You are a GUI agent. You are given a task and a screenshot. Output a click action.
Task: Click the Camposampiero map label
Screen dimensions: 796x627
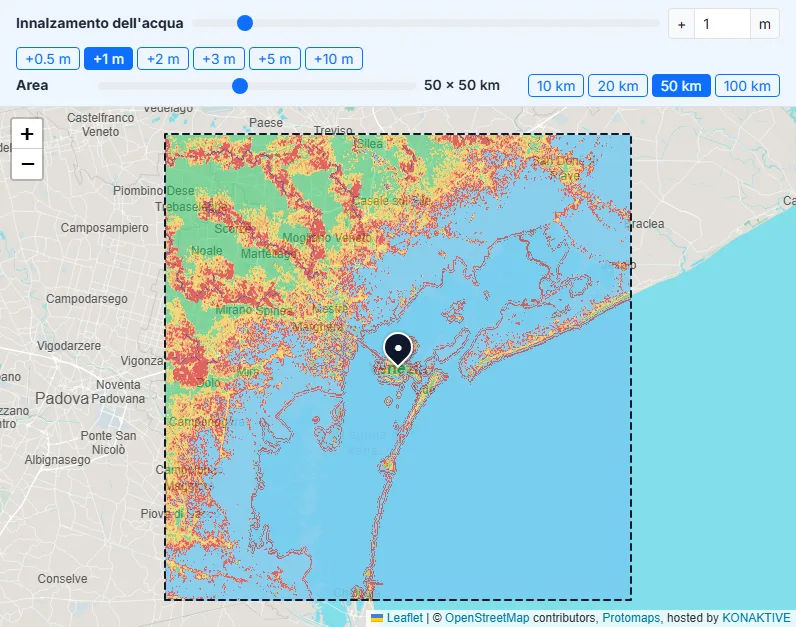[x=105, y=228]
